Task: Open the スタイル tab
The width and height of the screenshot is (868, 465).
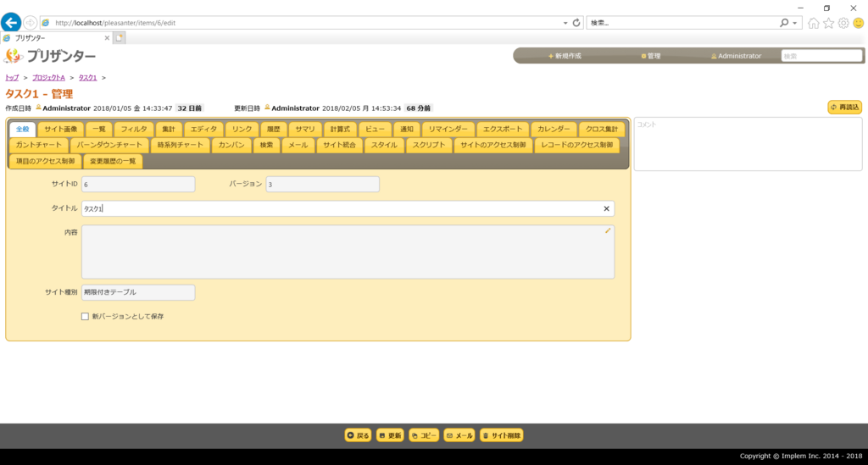Action: tap(384, 145)
